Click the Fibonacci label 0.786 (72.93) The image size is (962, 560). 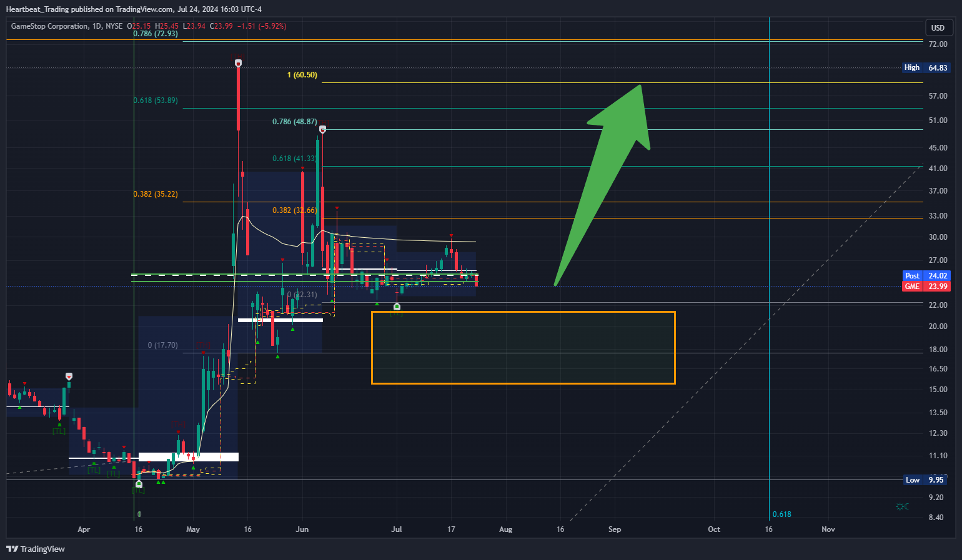tap(156, 34)
